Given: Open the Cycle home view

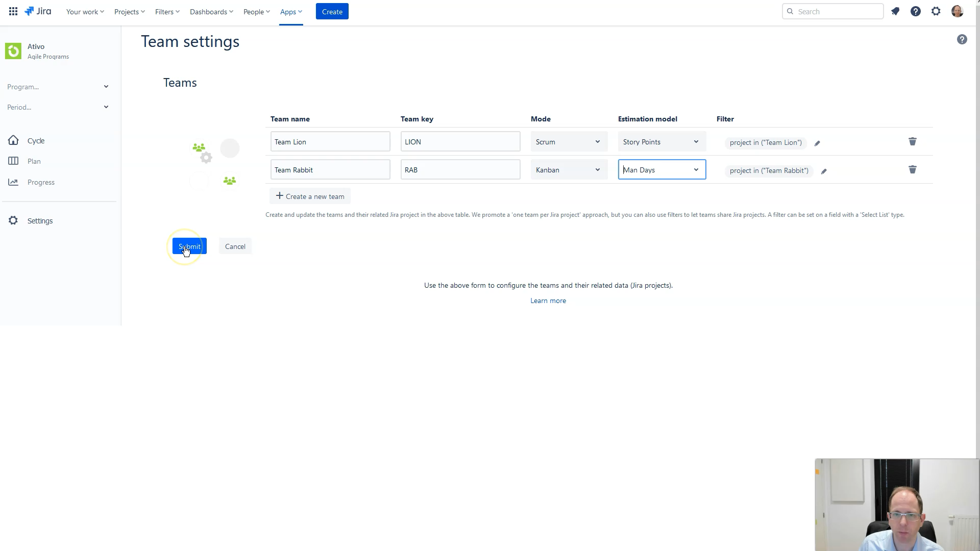Looking at the screenshot, I should [x=36, y=141].
